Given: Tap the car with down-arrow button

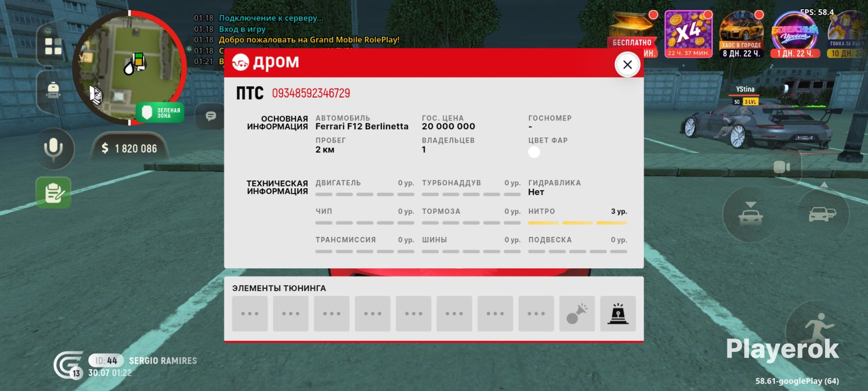Looking at the screenshot, I should 750,214.
